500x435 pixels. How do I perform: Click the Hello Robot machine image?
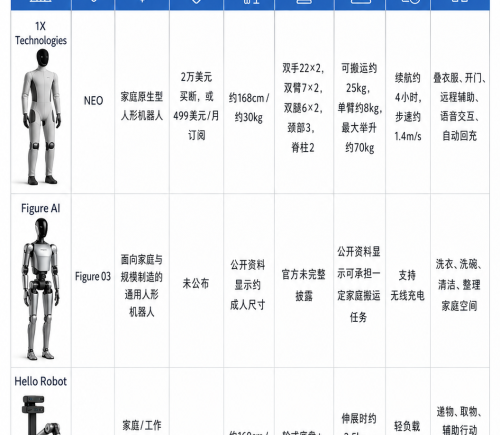click(41, 415)
